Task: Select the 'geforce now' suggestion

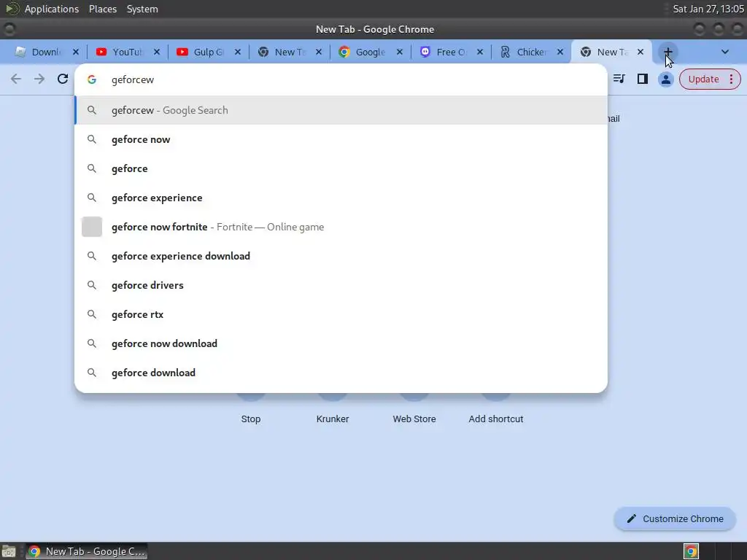Action: 341,139
